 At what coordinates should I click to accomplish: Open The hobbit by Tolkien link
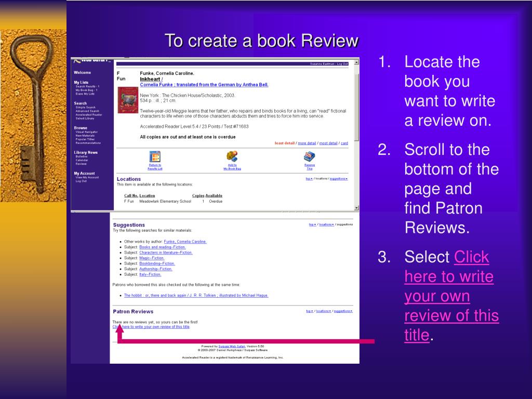[x=196, y=296]
